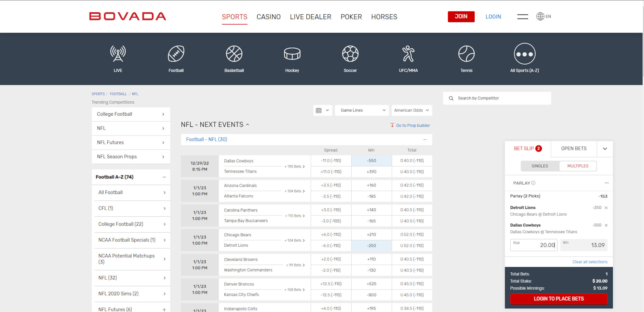Select the Hockey puck icon

292,54
